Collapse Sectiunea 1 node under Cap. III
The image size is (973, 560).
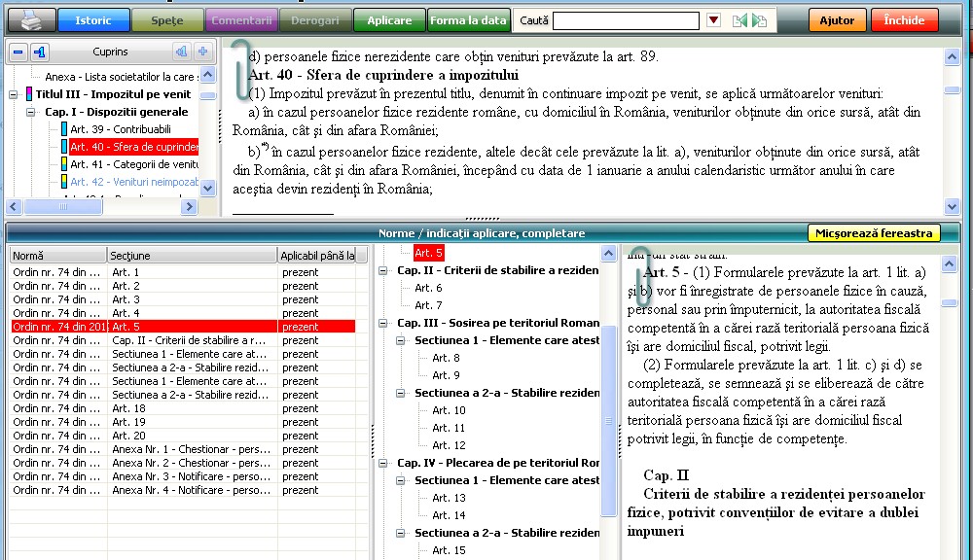400,340
